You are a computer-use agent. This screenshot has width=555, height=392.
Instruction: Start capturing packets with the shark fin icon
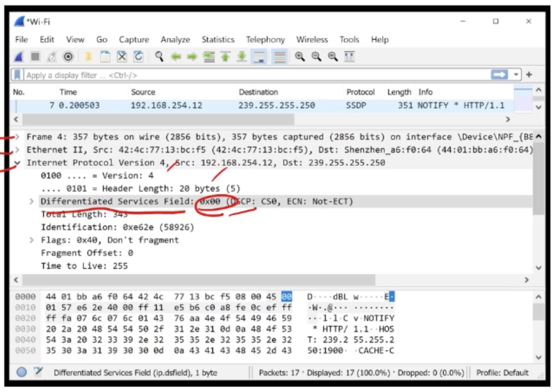19,57
